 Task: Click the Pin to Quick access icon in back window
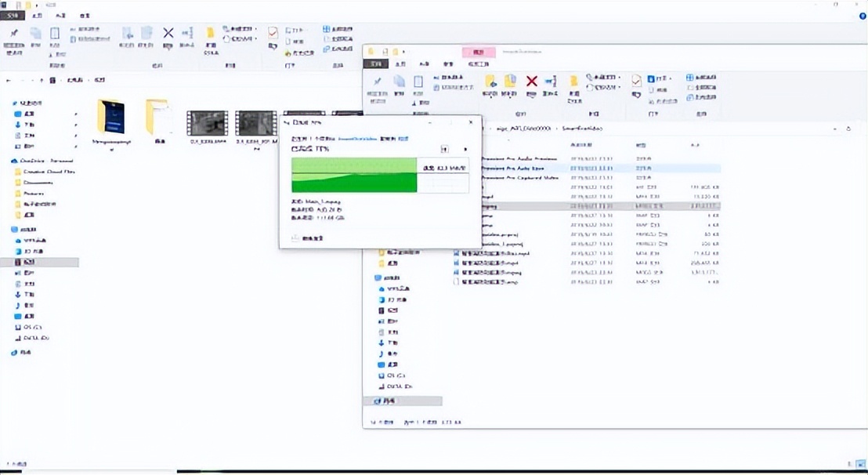(x=14, y=34)
